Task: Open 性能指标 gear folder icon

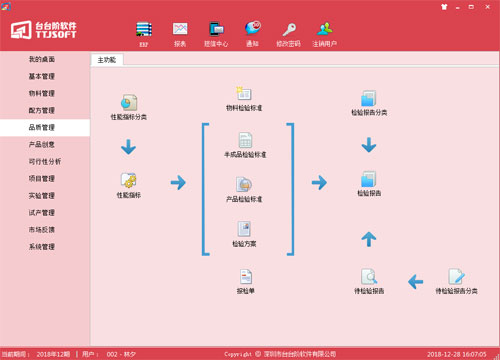Action: (x=129, y=180)
